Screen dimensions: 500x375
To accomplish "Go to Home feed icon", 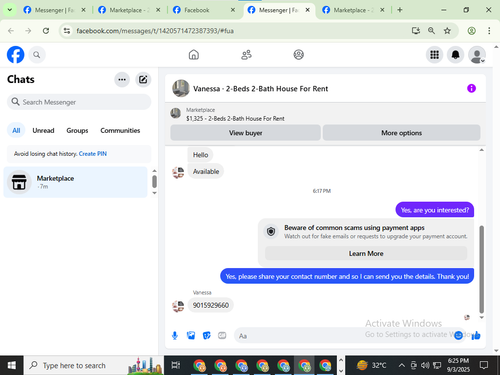I will coord(194,55).
